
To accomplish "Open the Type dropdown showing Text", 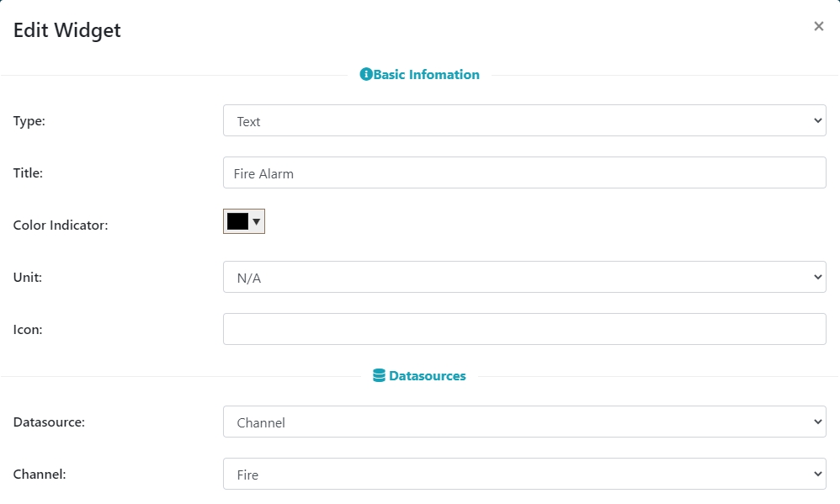I will [x=524, y=121].
